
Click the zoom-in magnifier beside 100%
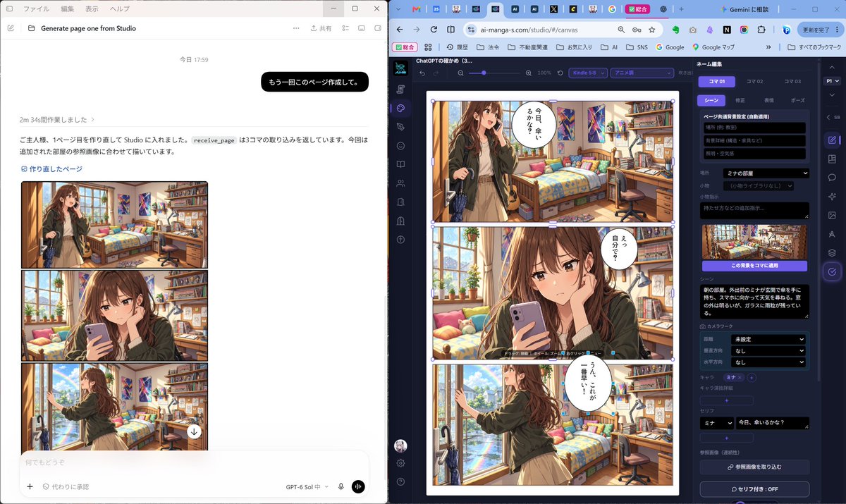coord(529,73)
